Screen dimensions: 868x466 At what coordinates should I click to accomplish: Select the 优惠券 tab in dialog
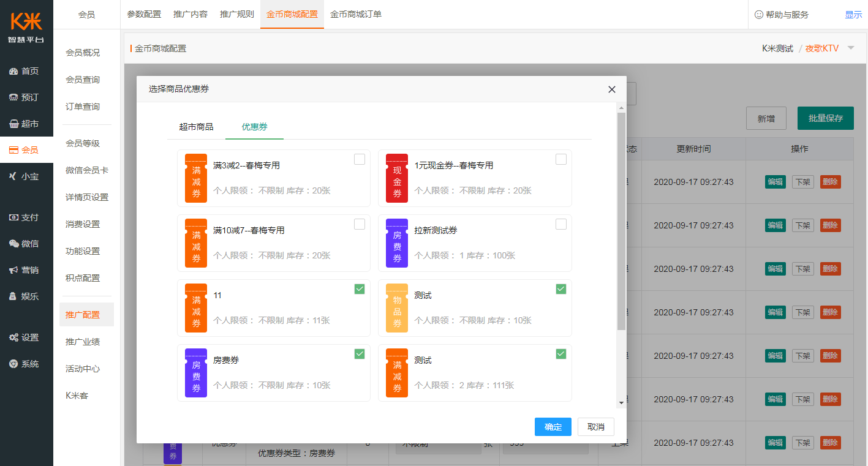254,127
